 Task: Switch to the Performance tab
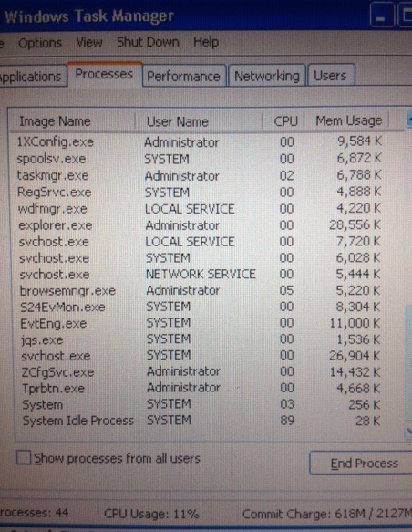coord(183,76)
